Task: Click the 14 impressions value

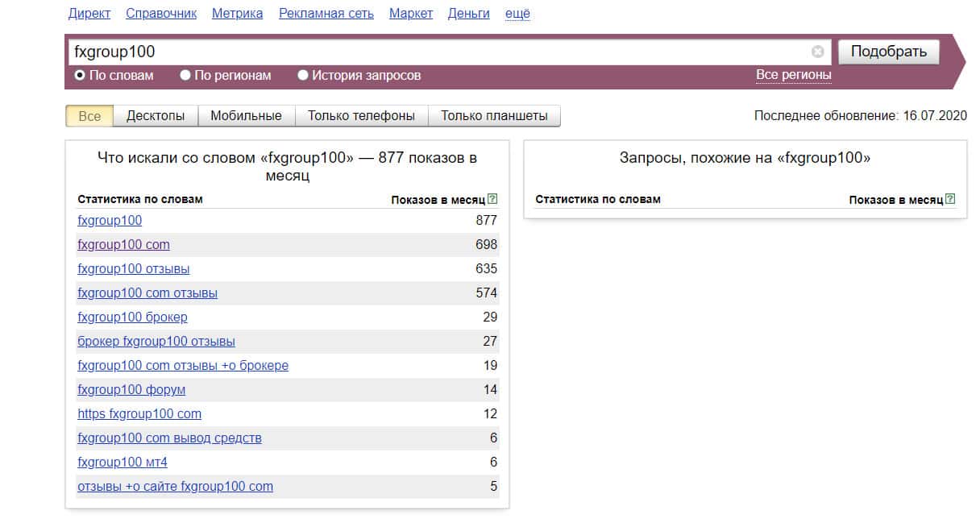Action: pyautogui.click(x=490, y=389)
